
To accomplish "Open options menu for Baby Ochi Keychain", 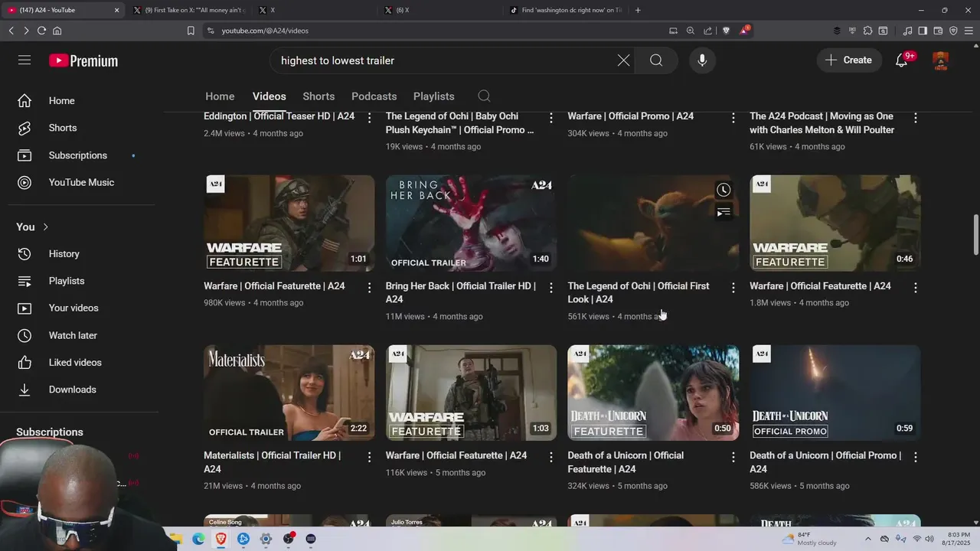I will 550,117.
